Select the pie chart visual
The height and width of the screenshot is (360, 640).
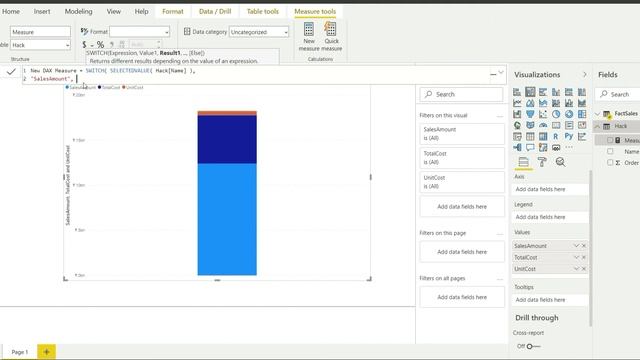click(x=556, y=114)
